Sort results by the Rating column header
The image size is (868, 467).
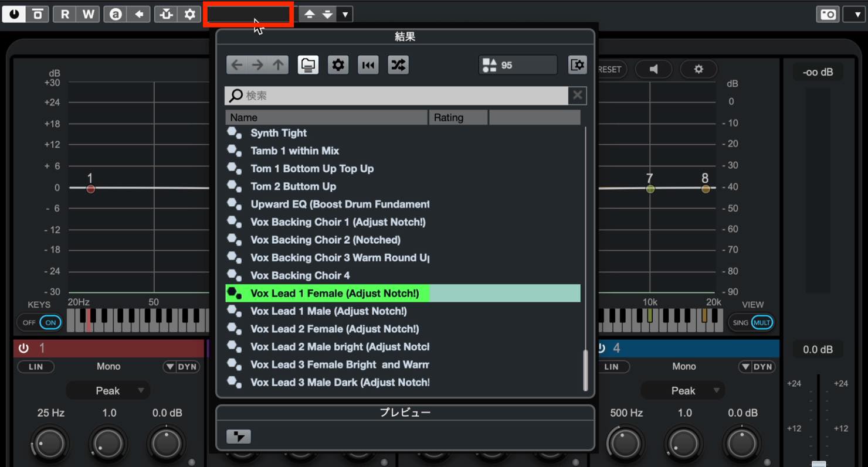click(x=459, y=117)
